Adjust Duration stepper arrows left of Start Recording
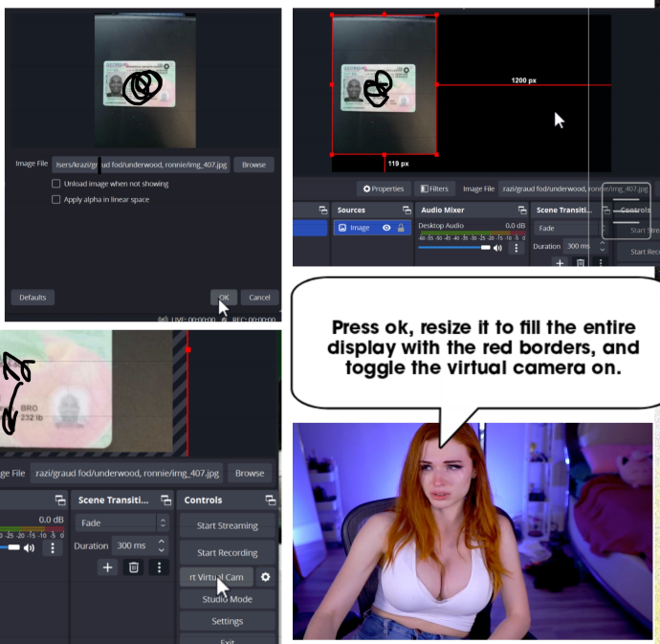Image resolution: width=660 pixels, height=644 pixels. point(161,545)
